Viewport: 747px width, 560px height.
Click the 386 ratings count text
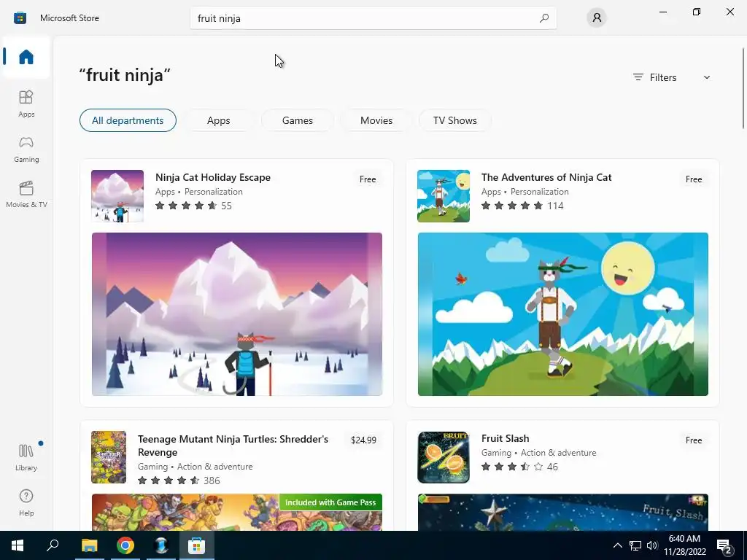pos(212,481)
